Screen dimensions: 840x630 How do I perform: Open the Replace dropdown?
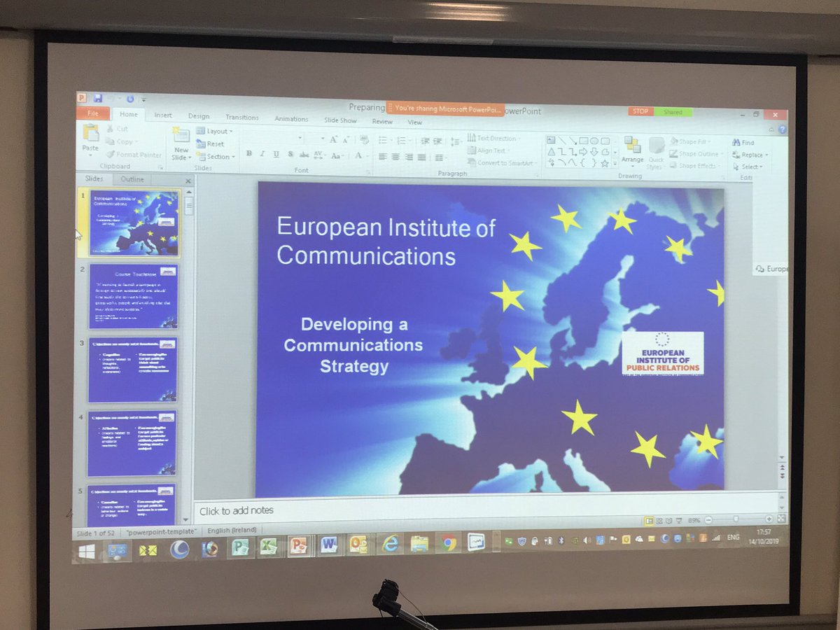(x=750, y=155)
